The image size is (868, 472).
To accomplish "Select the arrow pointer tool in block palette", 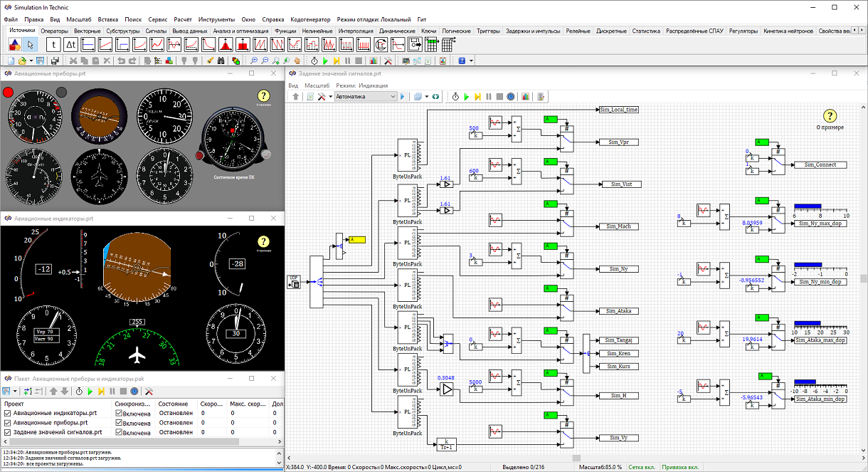I will (x=31, y=44).
